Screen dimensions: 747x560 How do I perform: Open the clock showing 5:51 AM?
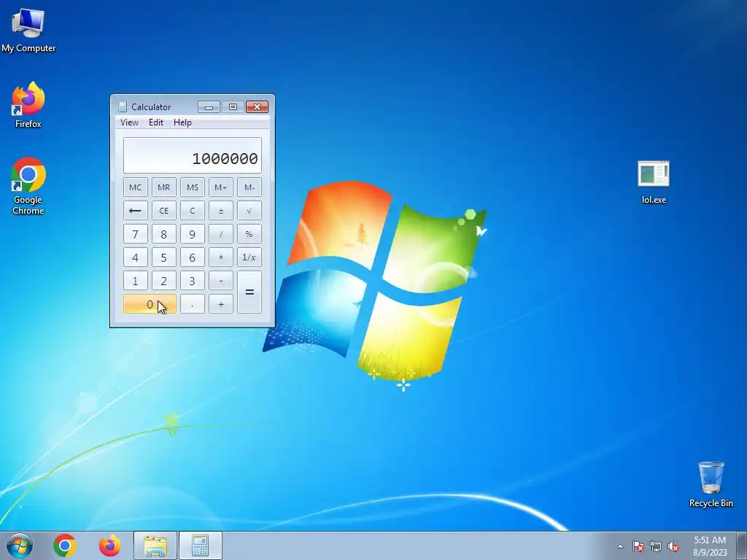click(x=710, y=546)
